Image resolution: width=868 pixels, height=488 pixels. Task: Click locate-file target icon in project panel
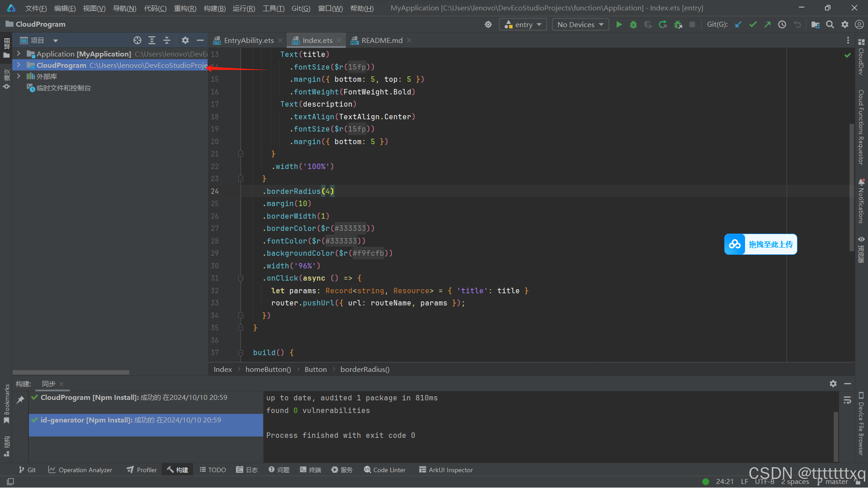[x=137, y=40]
